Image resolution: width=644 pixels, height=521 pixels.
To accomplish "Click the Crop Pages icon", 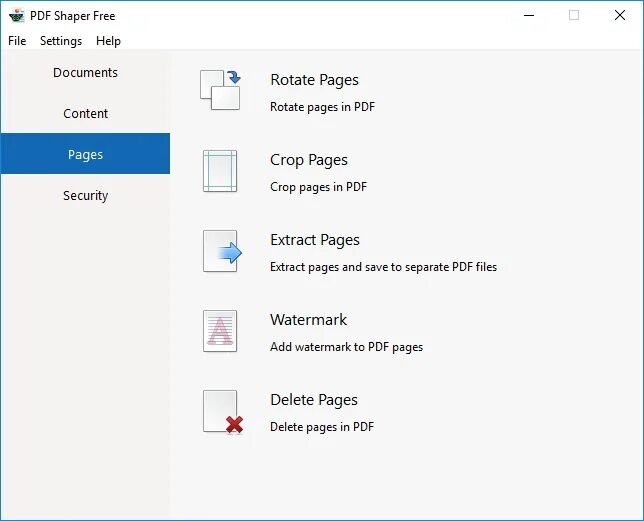I will [220, 171].
